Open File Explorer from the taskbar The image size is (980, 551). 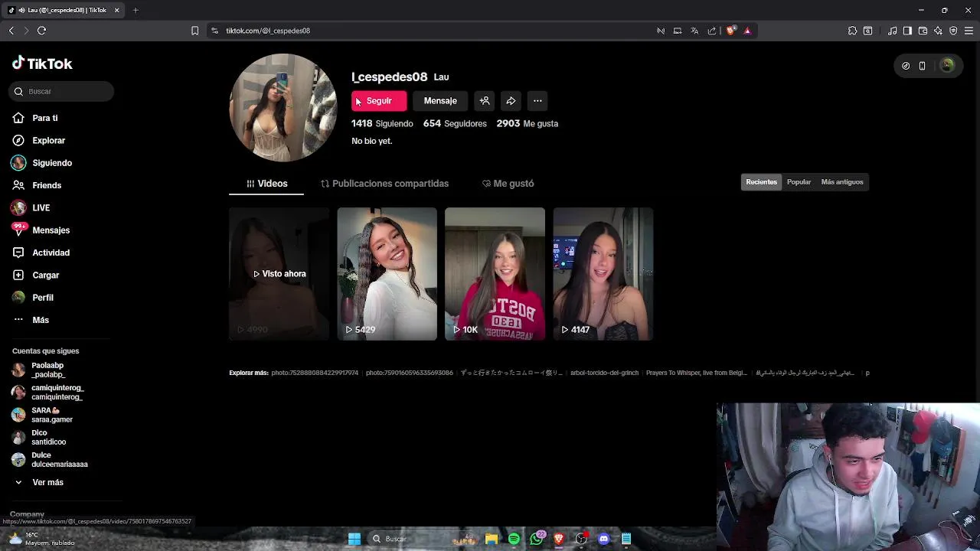point(492,539)
